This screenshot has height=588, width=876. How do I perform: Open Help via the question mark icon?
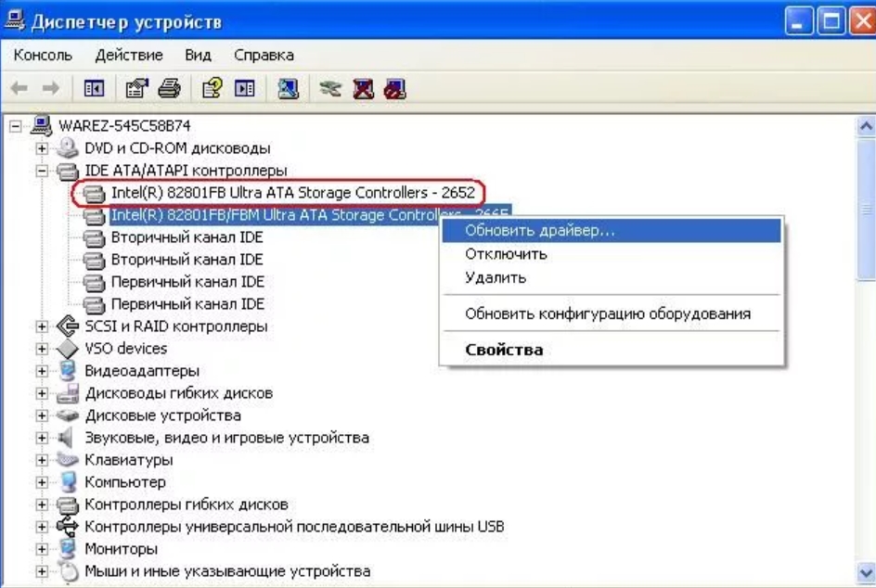(x=213, y=89)
